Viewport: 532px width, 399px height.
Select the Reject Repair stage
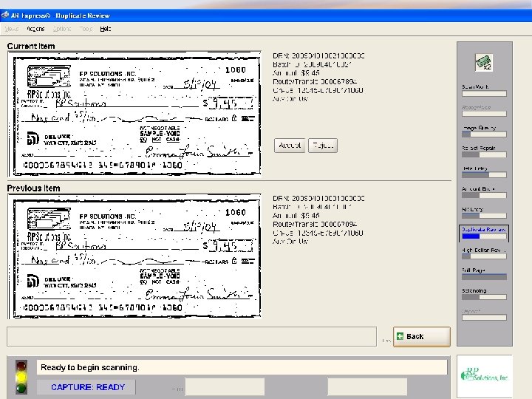pyautogui.click(x=484, y=151)
